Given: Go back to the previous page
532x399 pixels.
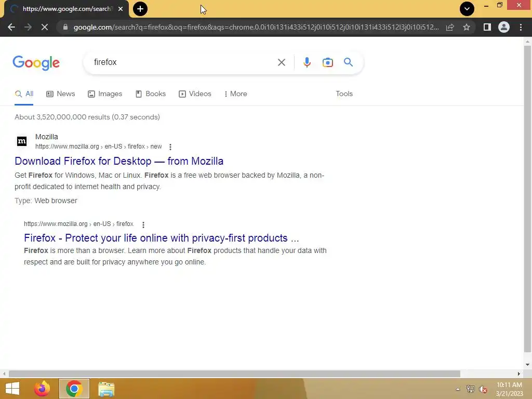Looking at the screenshot, I should click(11, 27).
